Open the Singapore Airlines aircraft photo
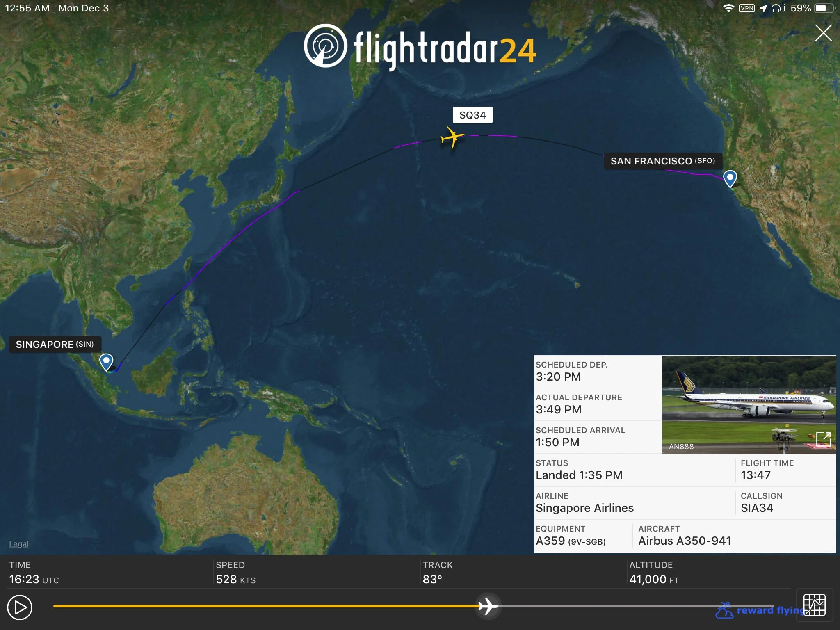840x630 pixels. pyautogui.click(x=749, y=404)
